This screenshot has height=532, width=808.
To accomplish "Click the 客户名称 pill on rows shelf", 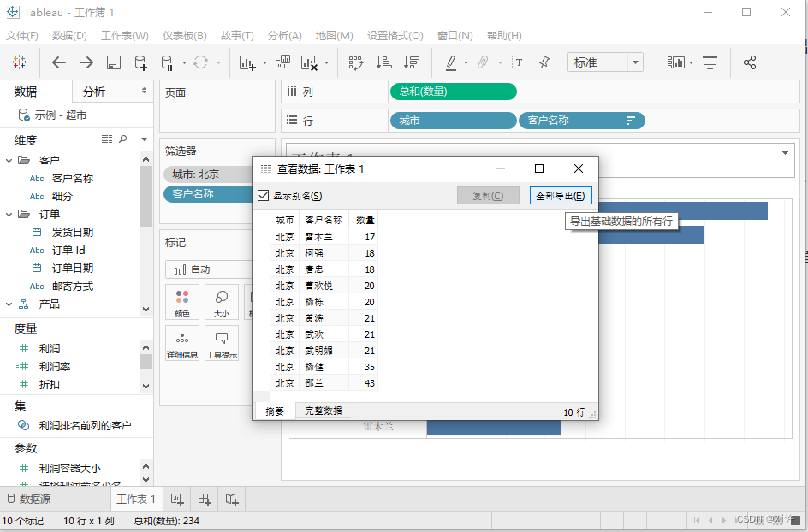I will click(x=582, y=121).
